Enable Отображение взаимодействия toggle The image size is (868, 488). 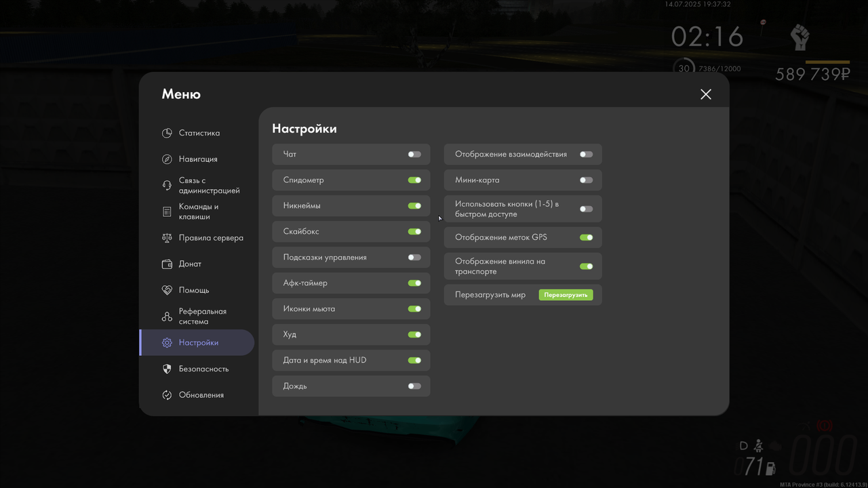click(x=587, y=155)
